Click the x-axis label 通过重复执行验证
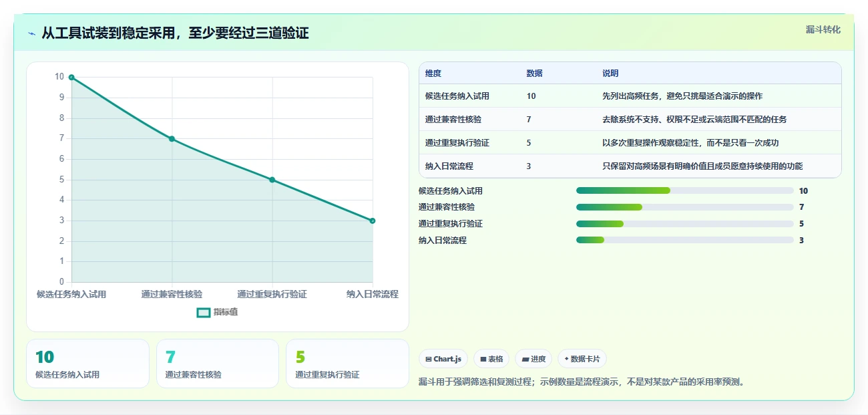This screenshot has height=415, width=868. [272, 294]
